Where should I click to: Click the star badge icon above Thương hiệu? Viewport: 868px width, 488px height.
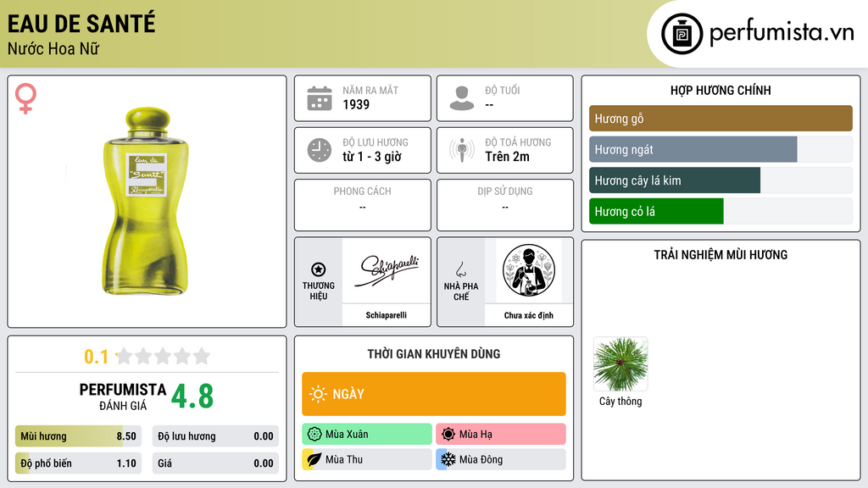tap(319, 269)
